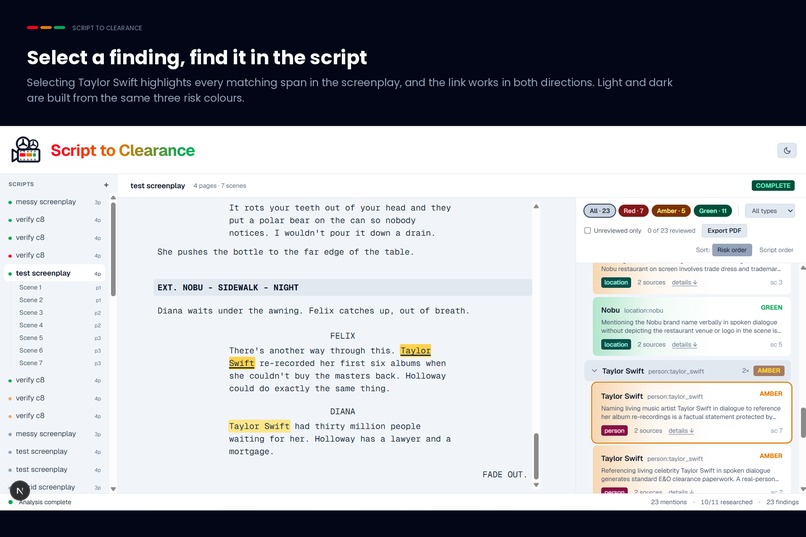This screenshot has height=537, width=806.
Task: Go to Scene 2 in sidebar
Action: pos(31,300)
